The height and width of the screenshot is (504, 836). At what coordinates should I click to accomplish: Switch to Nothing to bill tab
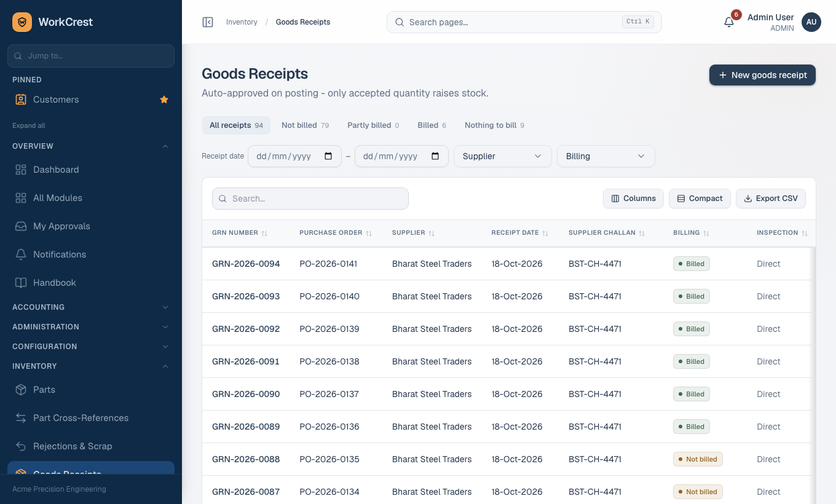495,125
